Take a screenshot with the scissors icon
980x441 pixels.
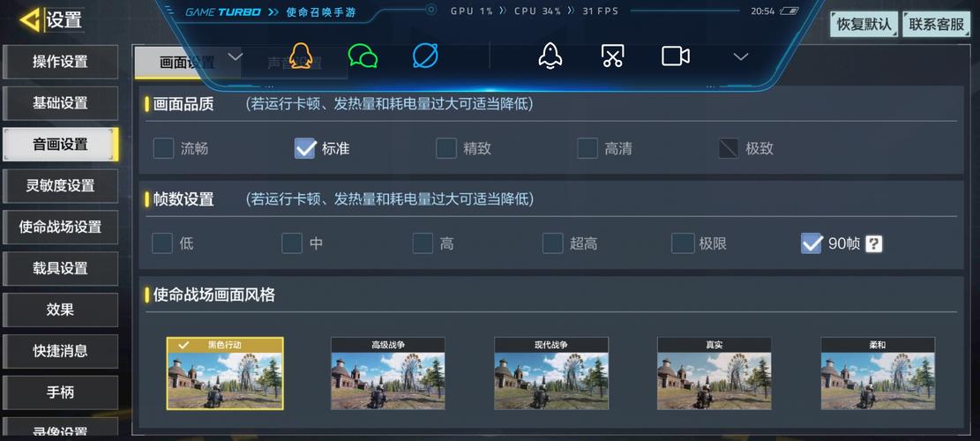(x=612, y=56)
